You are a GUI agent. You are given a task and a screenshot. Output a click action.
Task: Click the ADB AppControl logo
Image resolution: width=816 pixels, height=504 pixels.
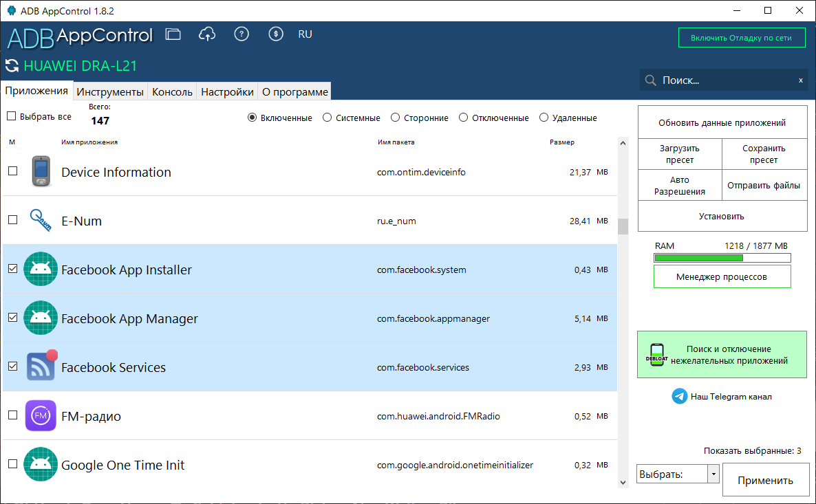coord(80,37)
